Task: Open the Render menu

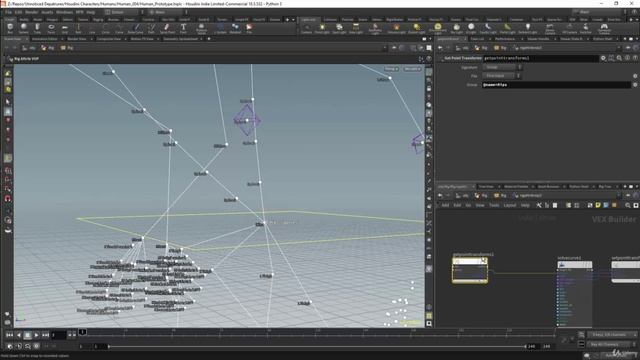Action: pyautogui.click(x=31, y=12)
